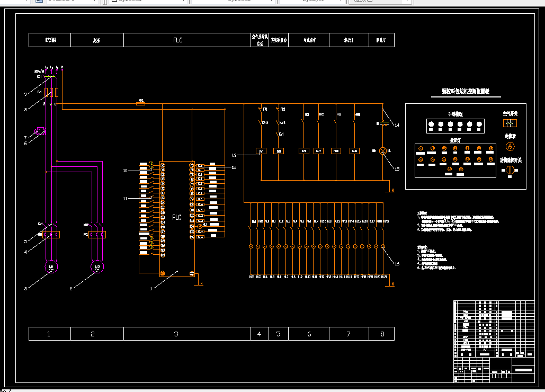This screenshot has width=545, height=392.
Task: Select callout number 12 by PLC outputs
Action: [234, 167]
